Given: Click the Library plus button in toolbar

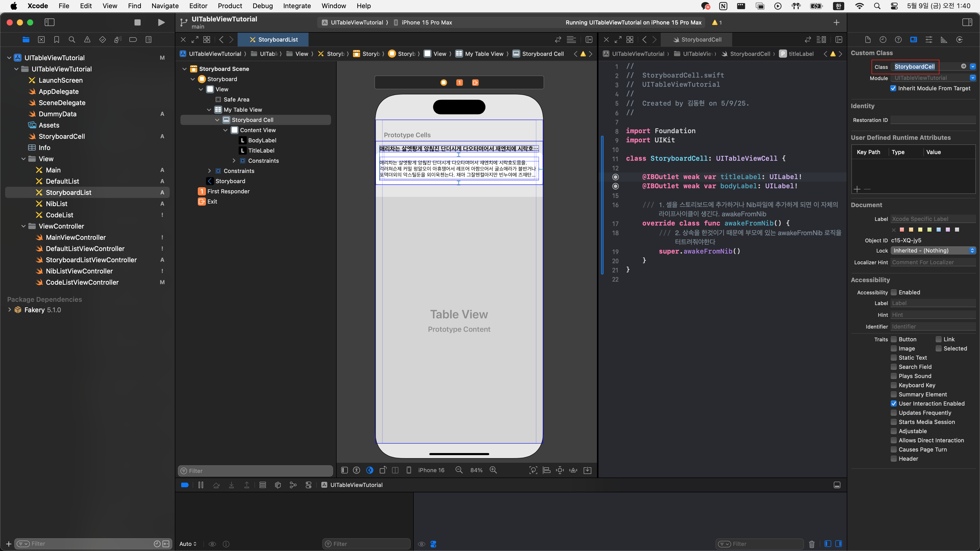Looking at the screenshot, I should tap(837, 22).
